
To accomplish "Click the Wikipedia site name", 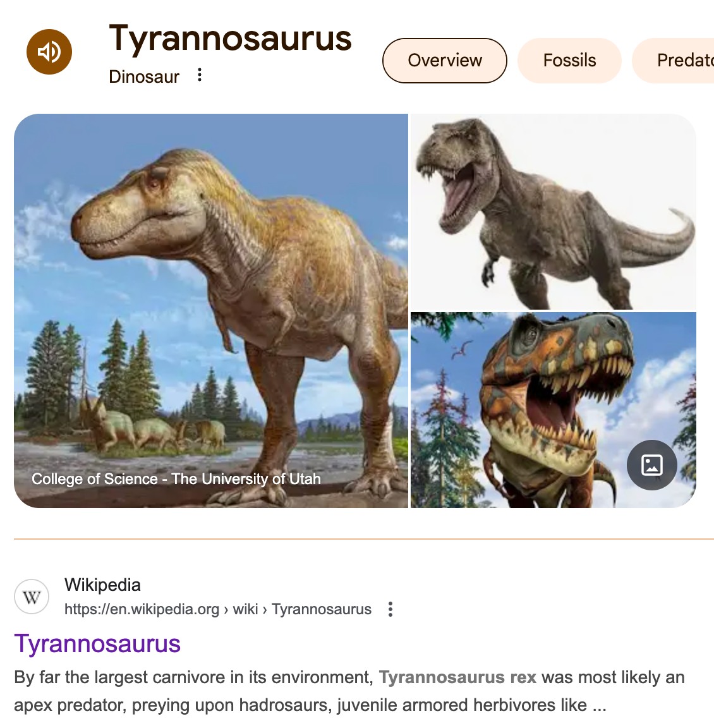I will tap(102, 585).
